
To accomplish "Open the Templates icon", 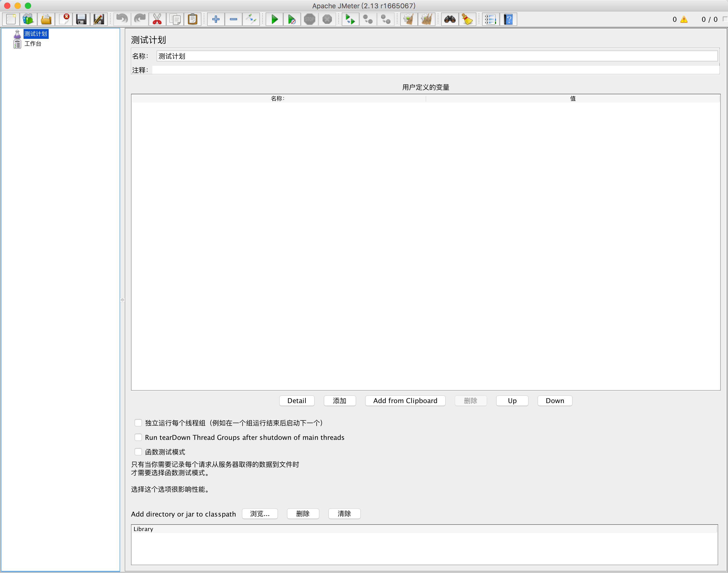I will (28, 19).
